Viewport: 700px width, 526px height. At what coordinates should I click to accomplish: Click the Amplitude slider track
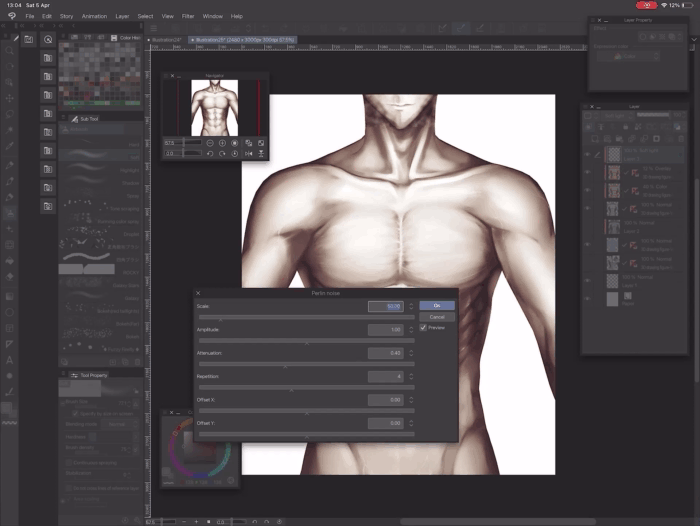[x=305, y=341]
